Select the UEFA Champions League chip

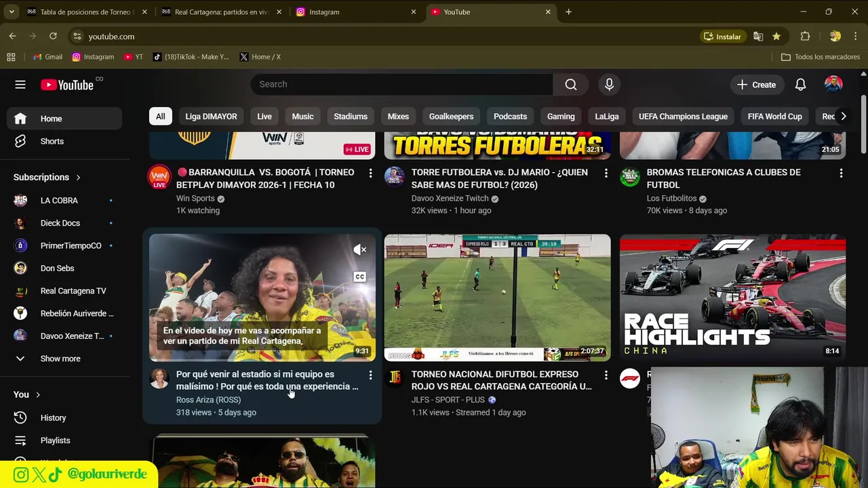(x=683, y=117)
